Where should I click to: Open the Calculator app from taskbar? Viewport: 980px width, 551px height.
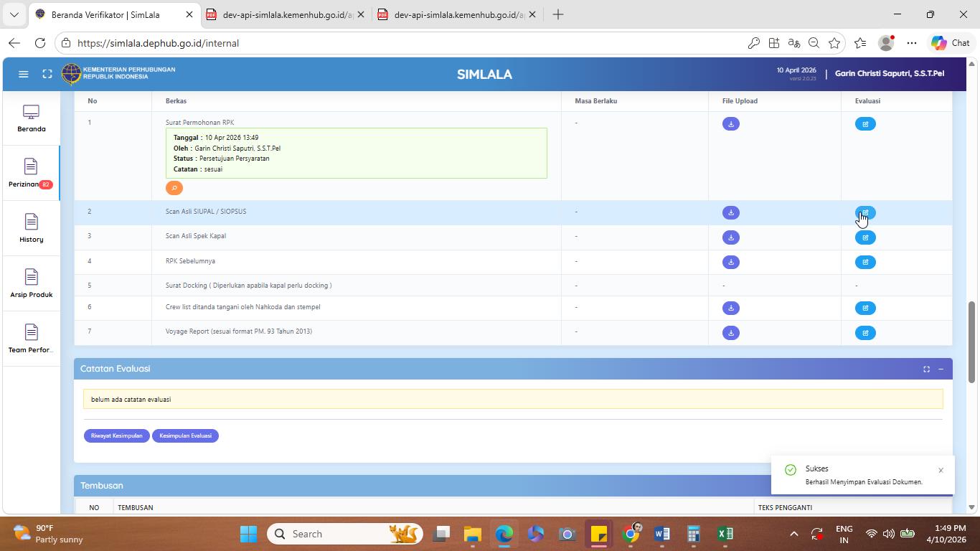[x=693, y=534]
